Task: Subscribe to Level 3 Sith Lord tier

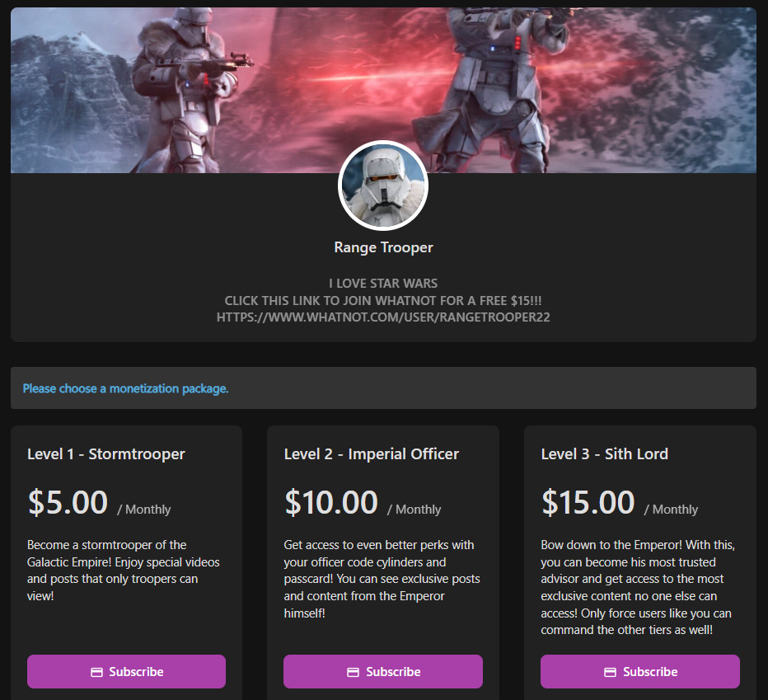Action: [640, 672]
